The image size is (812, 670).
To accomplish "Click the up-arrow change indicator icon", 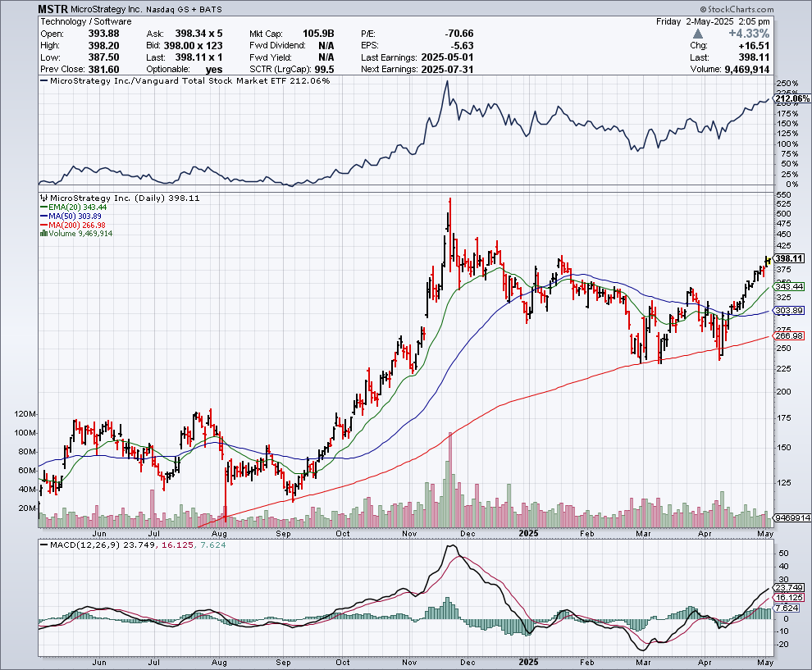I will pyautogui.click(x=697, y=34).
